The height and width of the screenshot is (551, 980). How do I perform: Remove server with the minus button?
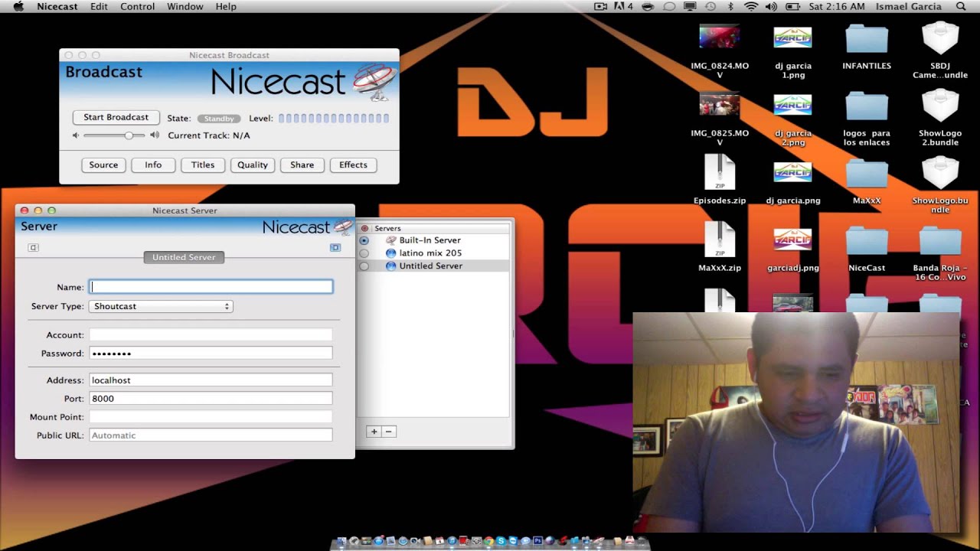point(388,432)
